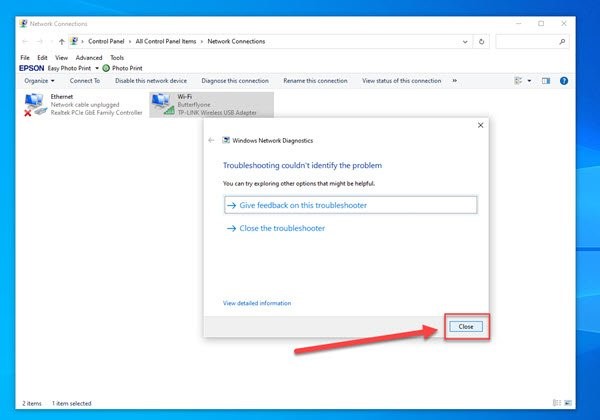
Task: Click Connect To in the command bar
Action: (85, 81)
